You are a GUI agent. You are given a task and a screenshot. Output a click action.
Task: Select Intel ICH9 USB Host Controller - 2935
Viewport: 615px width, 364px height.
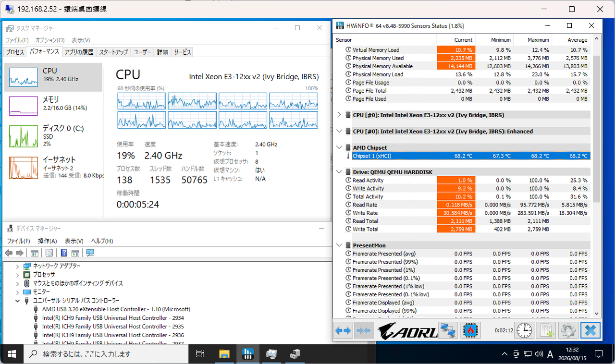click(112, 327)
